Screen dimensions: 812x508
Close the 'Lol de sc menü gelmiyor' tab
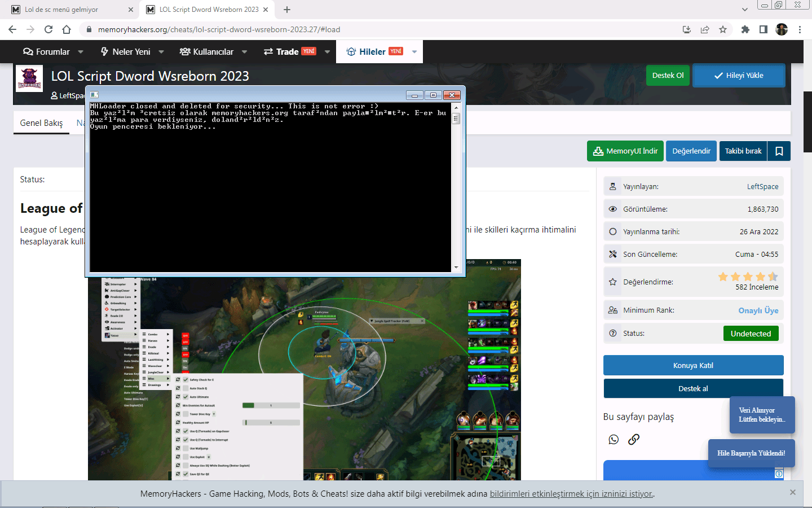[131, 10]
